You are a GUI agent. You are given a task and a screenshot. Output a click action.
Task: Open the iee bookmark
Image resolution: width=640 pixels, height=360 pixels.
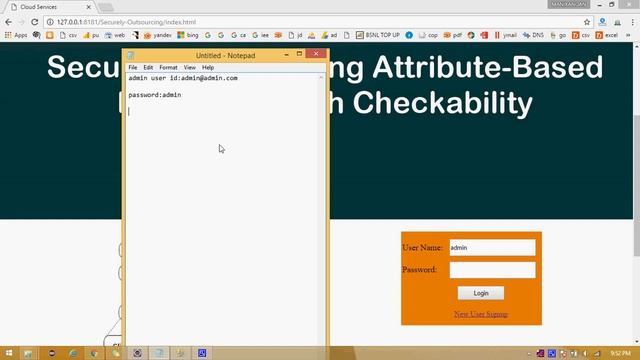coord(260,35)
